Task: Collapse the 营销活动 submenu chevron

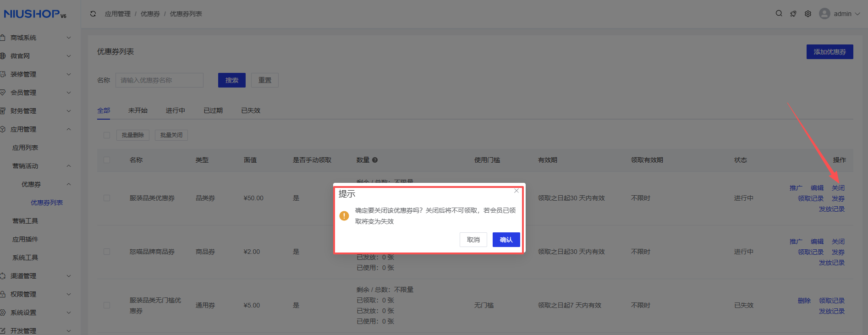Action: tap(69, 166)
